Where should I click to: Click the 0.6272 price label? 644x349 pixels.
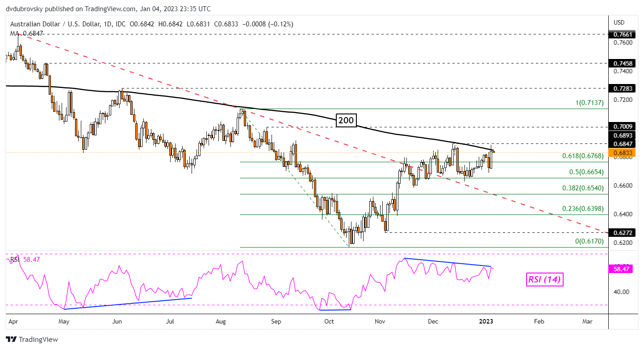tap(622, 232)
